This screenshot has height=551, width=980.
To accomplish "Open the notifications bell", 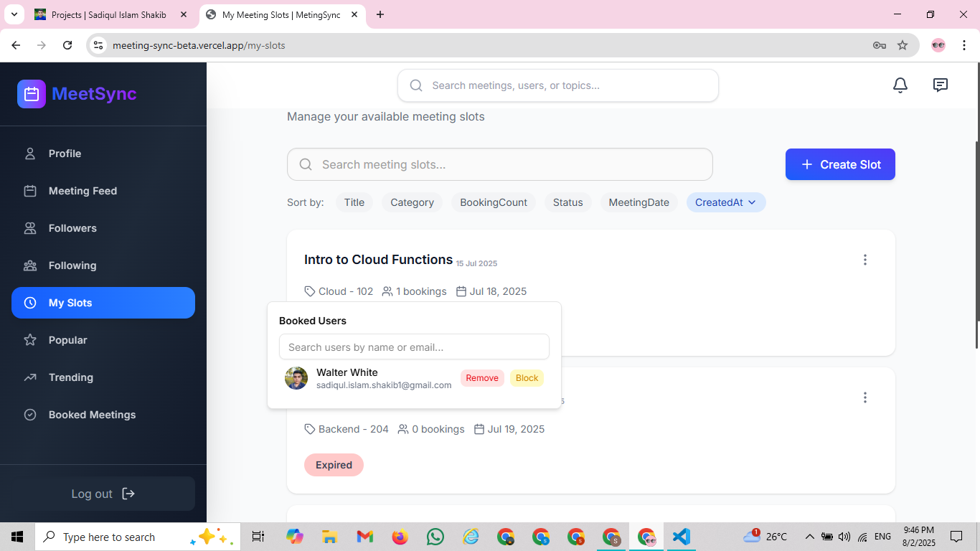I will click(900, 85).
